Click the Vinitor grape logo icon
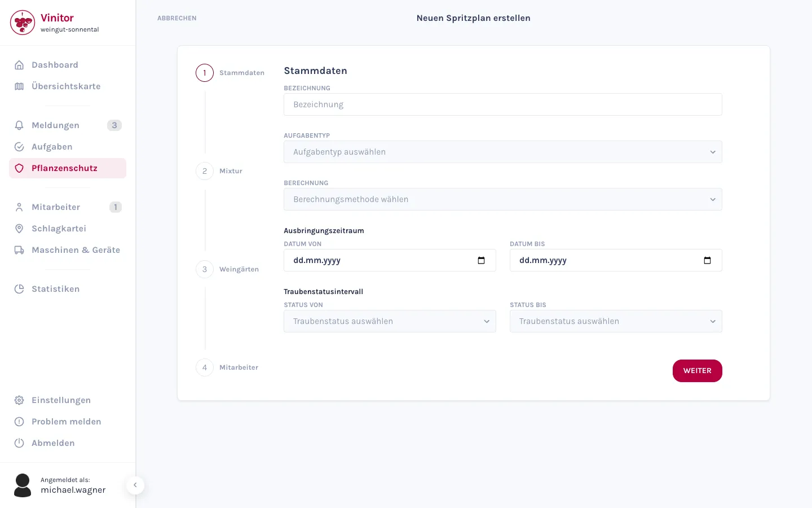This screenshot has height=508, width=812. click(23, 23)
